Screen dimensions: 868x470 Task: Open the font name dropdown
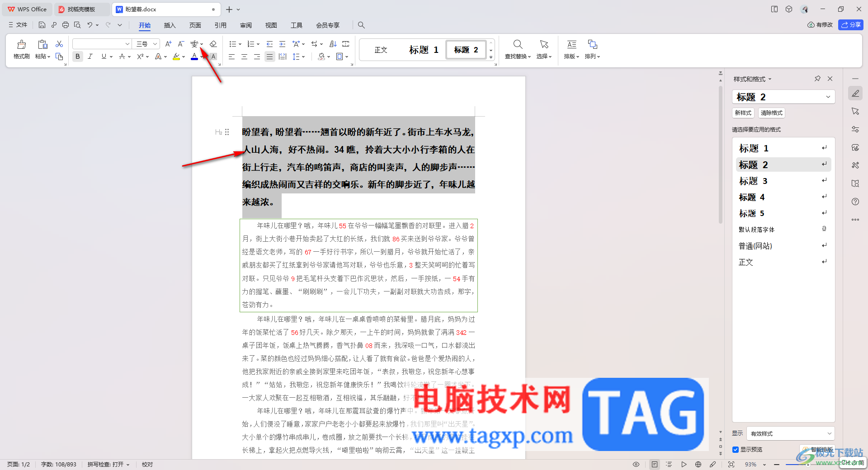coord(127,44)
